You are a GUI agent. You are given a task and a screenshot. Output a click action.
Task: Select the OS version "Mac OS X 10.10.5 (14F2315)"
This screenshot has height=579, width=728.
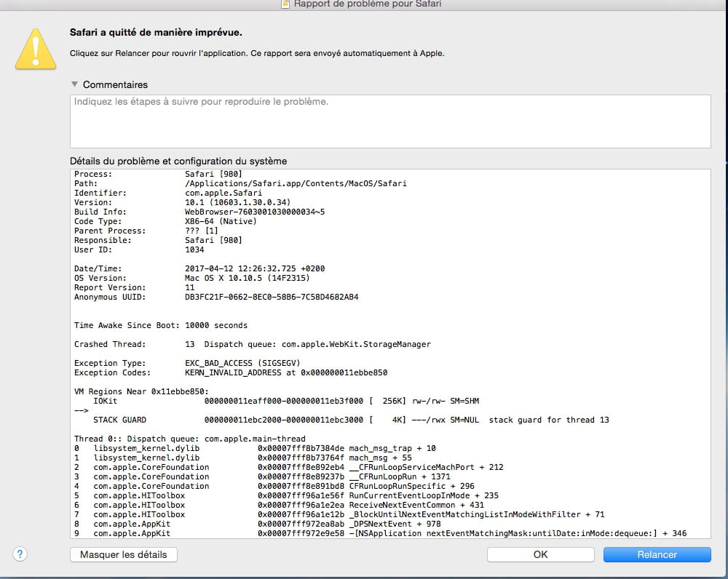pyautogui.click(x=248, y=278)
